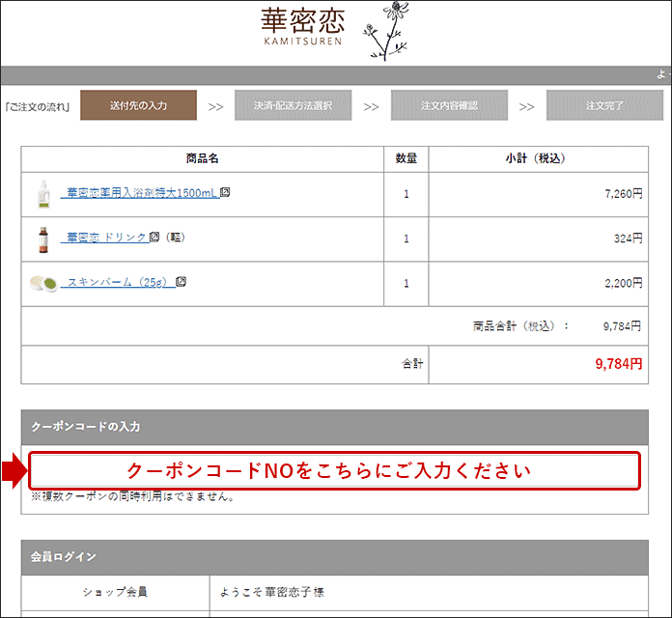Click quantity 1 in the スキンバーム row
This screenshot has height=618, width=672.
coord(406,284)
